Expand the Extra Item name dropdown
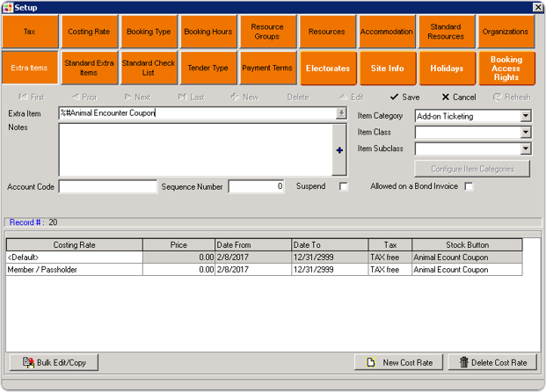The width and height of the screenshot is (546, 392). (341, 113)
